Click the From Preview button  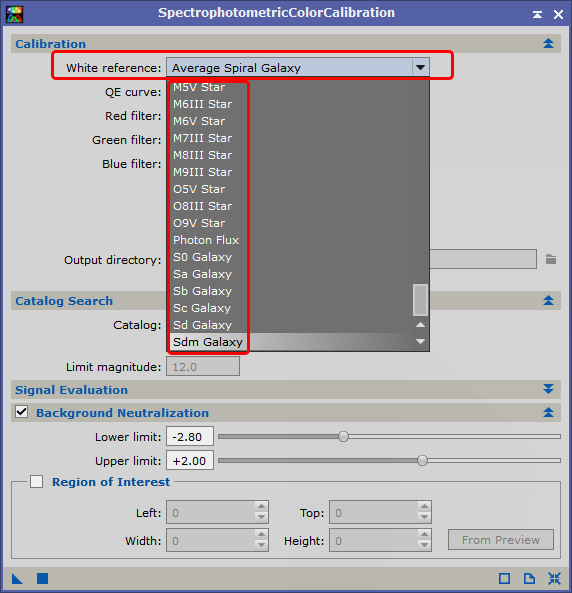tap(501, 540)
